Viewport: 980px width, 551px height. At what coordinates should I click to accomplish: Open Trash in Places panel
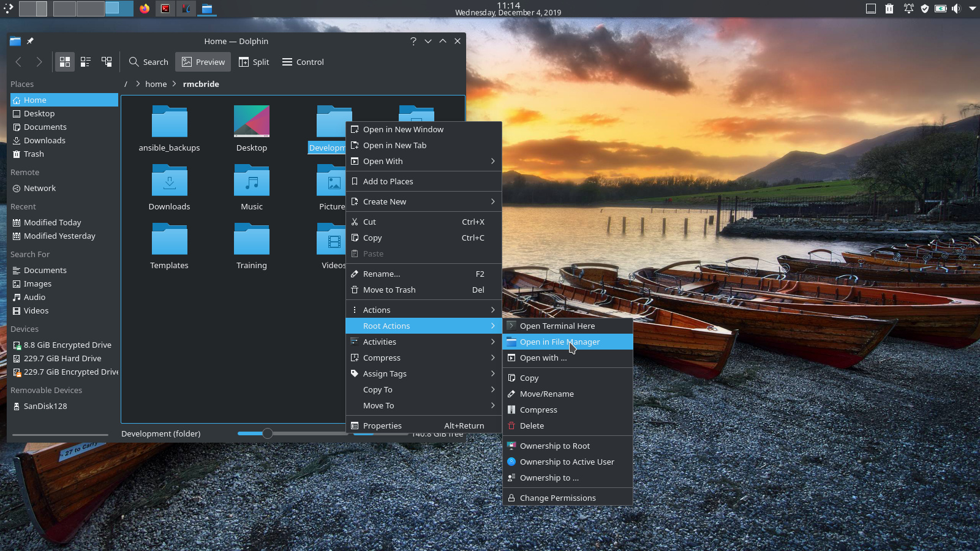(x=64, y=154)
